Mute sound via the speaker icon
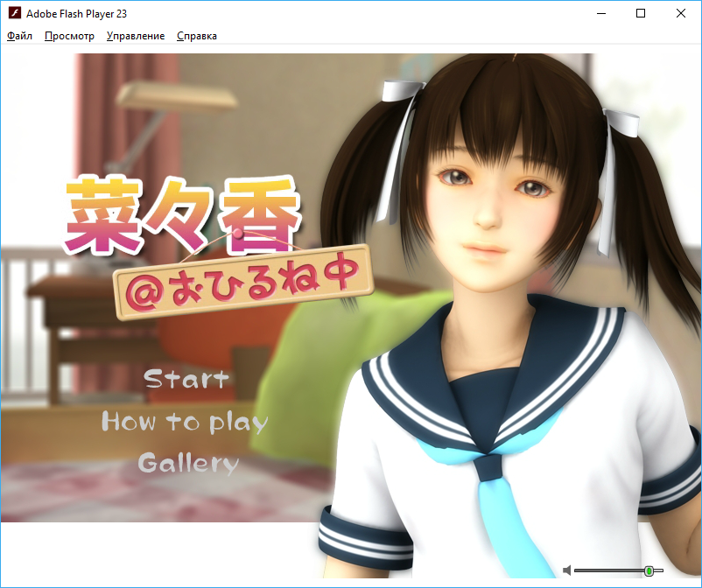Image resolution: width=702 pixels, height=588 pixels. pos(567,570)
